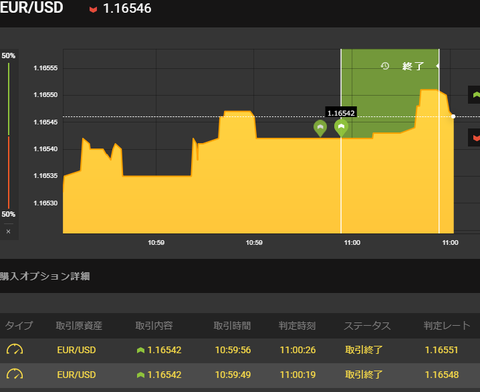Viewport: 480px width, 392px height.
Task: Click the 取引時間 column header
Action: (232, 325)
